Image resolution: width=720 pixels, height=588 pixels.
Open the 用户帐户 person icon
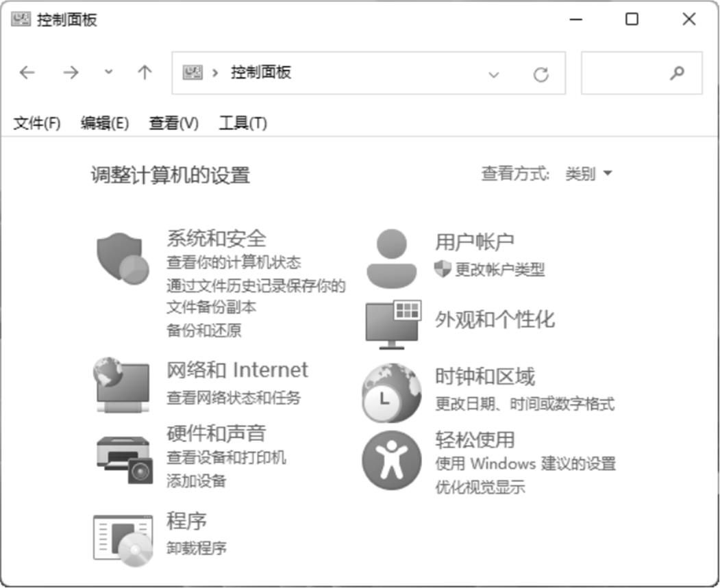(392, 259)
